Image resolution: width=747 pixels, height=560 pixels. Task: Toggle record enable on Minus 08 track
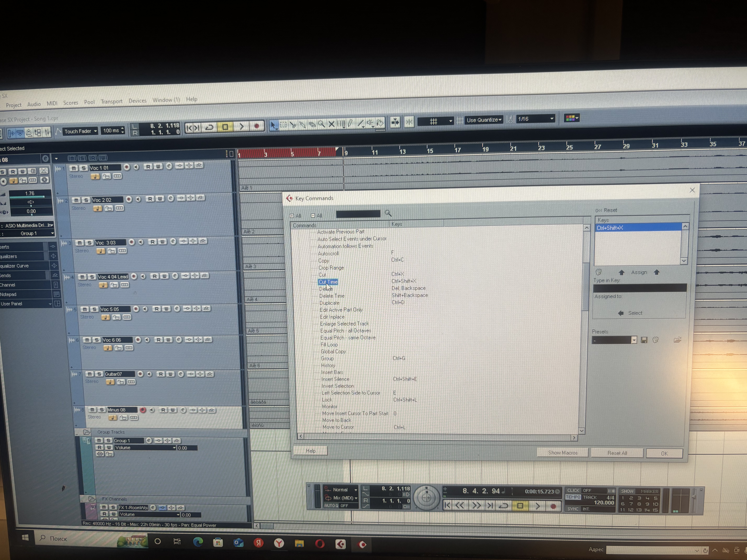pyautogui.click(x=143, y=410)
